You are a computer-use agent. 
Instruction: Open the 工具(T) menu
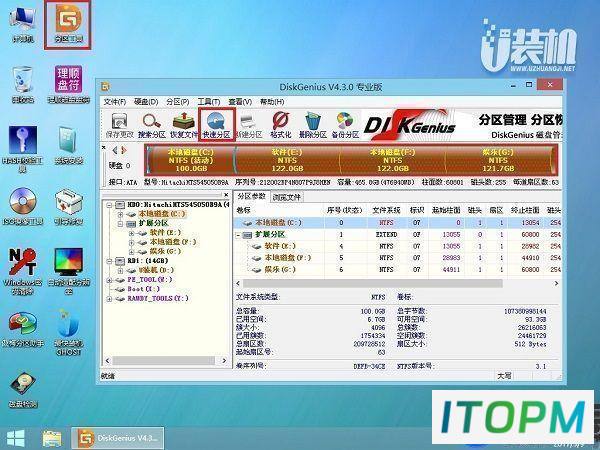click(x=209, y=102)
